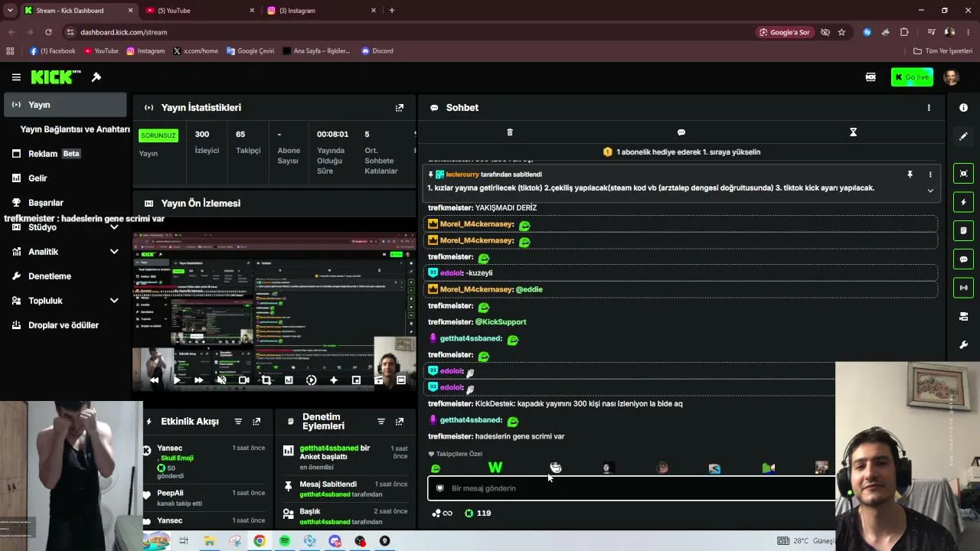Click the green broadcast signal icon in the right sidebar
Image resolution: width=980 pixels, height=551 pixels.
(x=963, y=288)
